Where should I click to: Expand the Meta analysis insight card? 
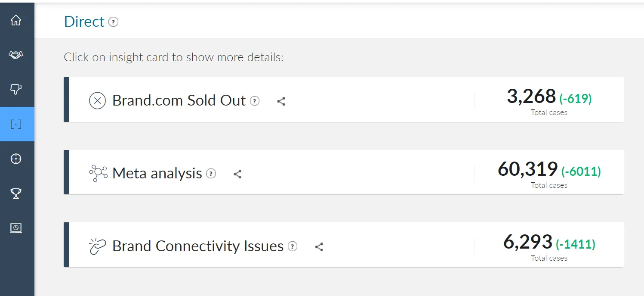pos(157,173)
